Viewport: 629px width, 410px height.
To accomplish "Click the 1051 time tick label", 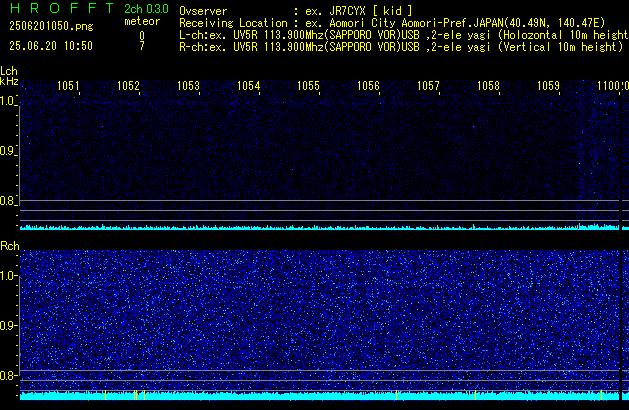I will pos(68,86).
